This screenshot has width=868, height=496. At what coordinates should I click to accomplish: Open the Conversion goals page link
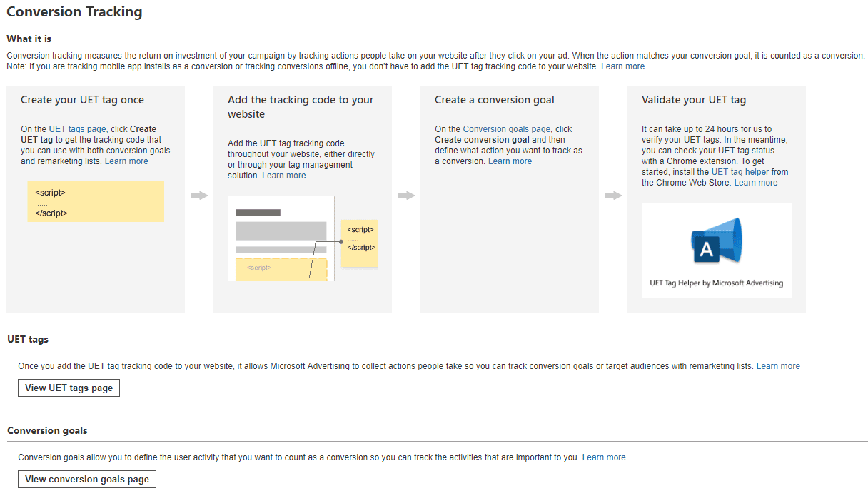click(x=506, y=129)
